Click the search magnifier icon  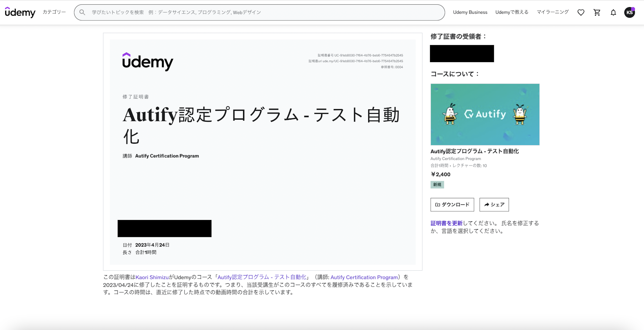[x=82, y=12]
